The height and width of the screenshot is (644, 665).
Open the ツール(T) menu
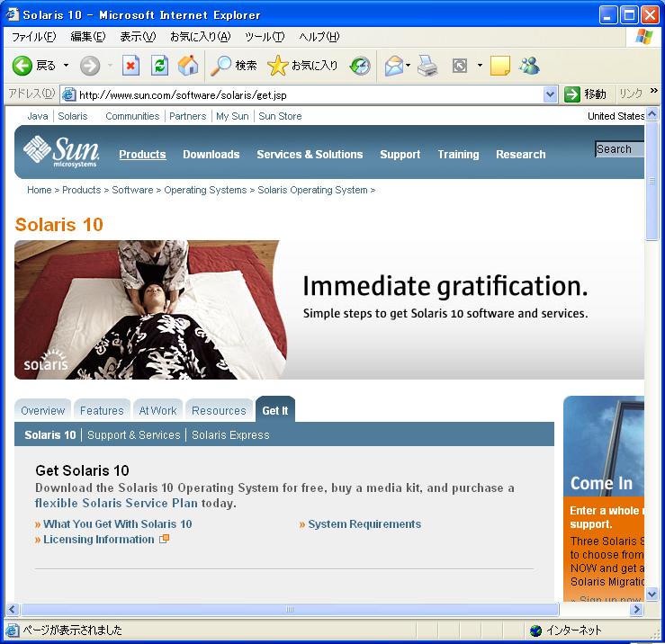(265, 37)
